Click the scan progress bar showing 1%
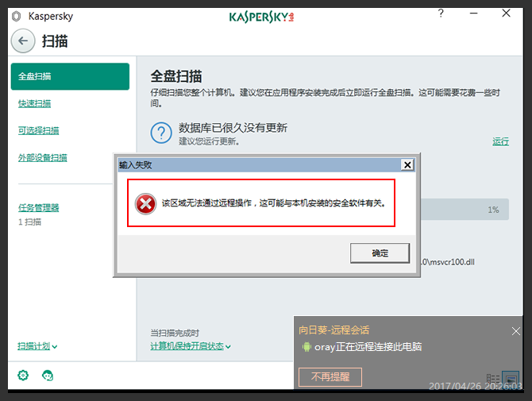 pos(465,210)
